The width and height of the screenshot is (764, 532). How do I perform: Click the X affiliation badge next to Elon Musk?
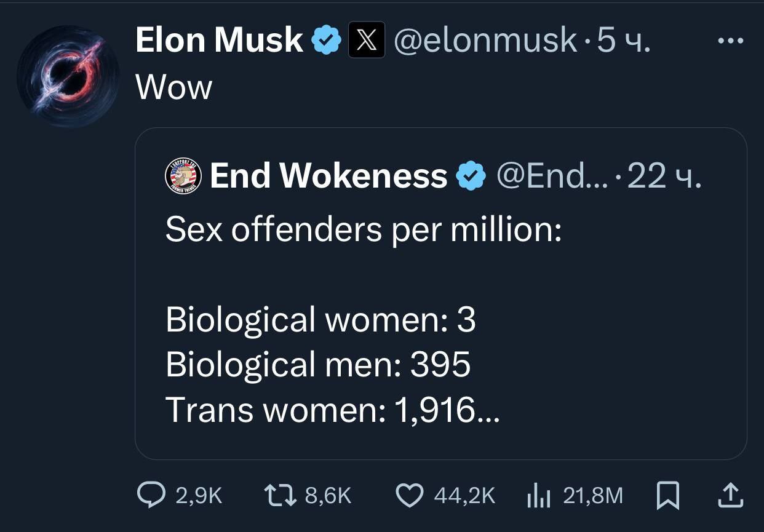pyautogui.click(x=367, y=40)
